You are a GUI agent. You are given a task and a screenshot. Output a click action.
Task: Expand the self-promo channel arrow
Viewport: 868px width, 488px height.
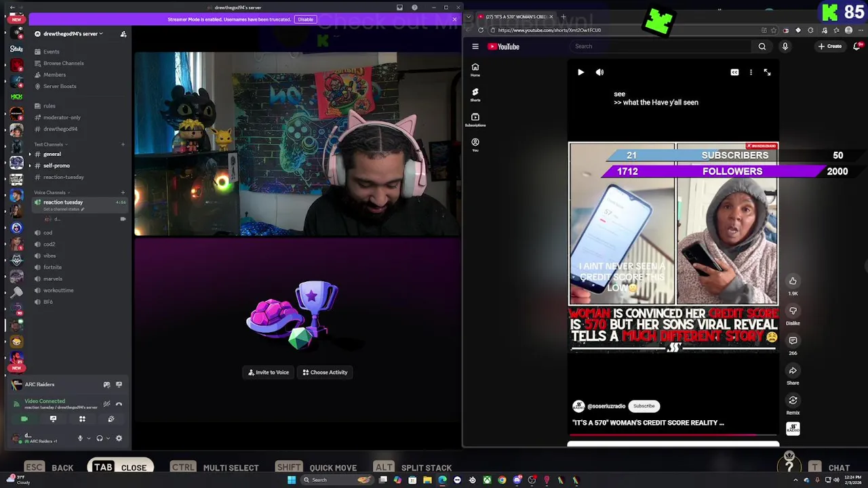pyautogui.click(x=29, y=165)
